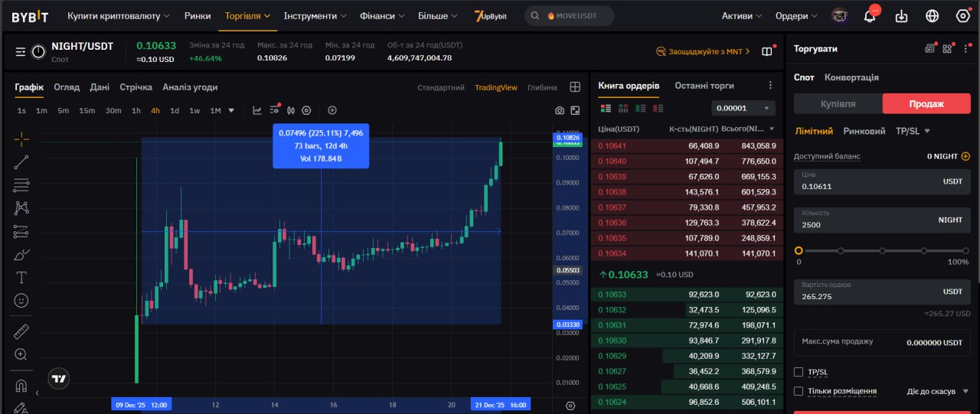The height and width of the screenshot is (414, 980).
Task: Enable the TP/SL checkbox
Action: coord(799,372)
